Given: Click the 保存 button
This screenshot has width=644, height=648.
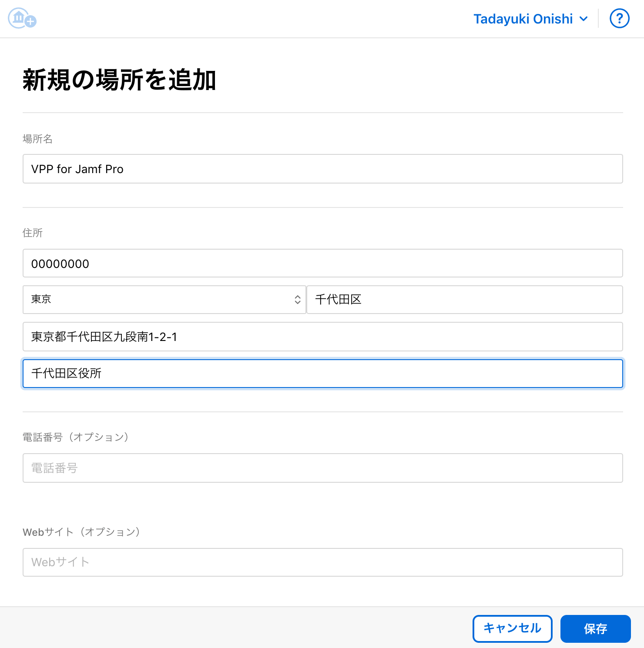Looking at the screenshot, I should click(596, 629).
